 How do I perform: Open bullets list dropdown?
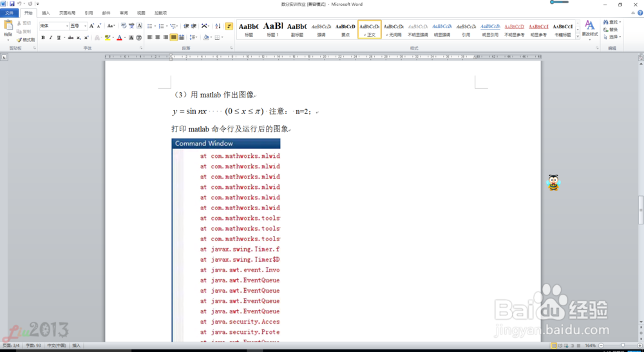coord(155,26)
